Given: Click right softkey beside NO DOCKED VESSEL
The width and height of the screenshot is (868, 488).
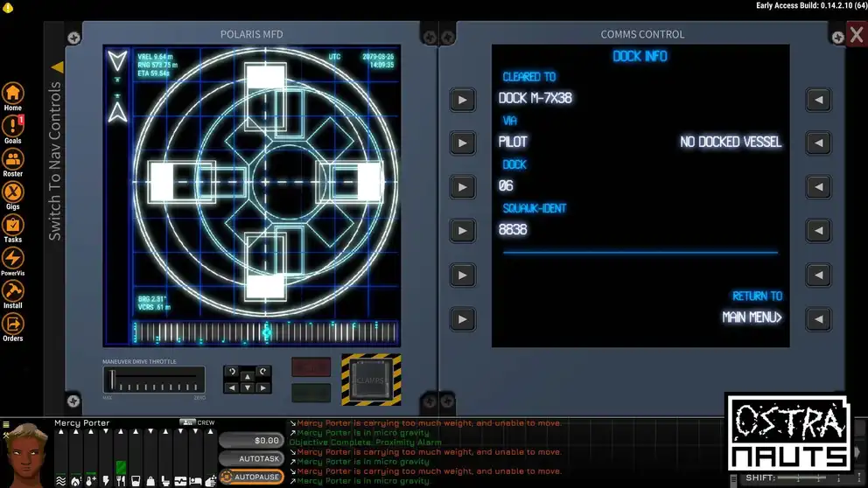Looking at the screenshot, I should (818, 143).
